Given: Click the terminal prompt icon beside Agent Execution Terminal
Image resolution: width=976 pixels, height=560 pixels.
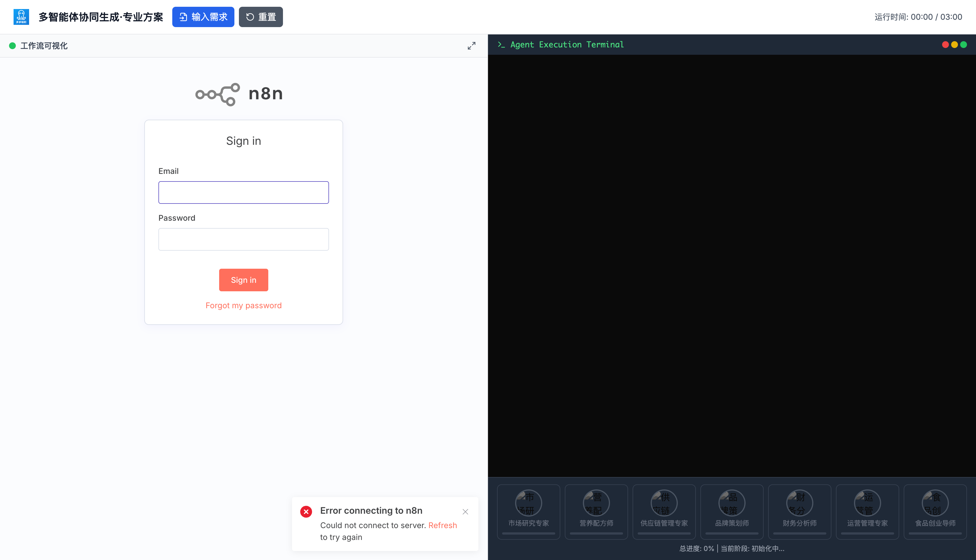Looking at the screenshot, I should (501, 45).
